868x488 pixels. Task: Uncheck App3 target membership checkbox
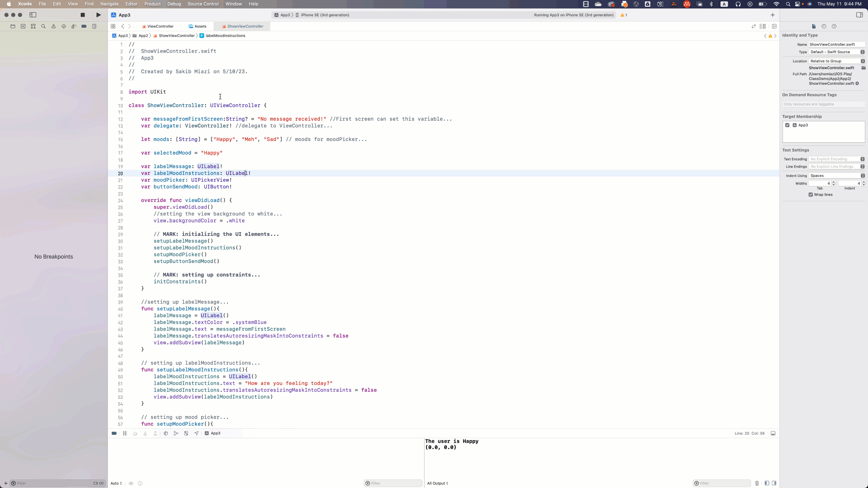787,125
